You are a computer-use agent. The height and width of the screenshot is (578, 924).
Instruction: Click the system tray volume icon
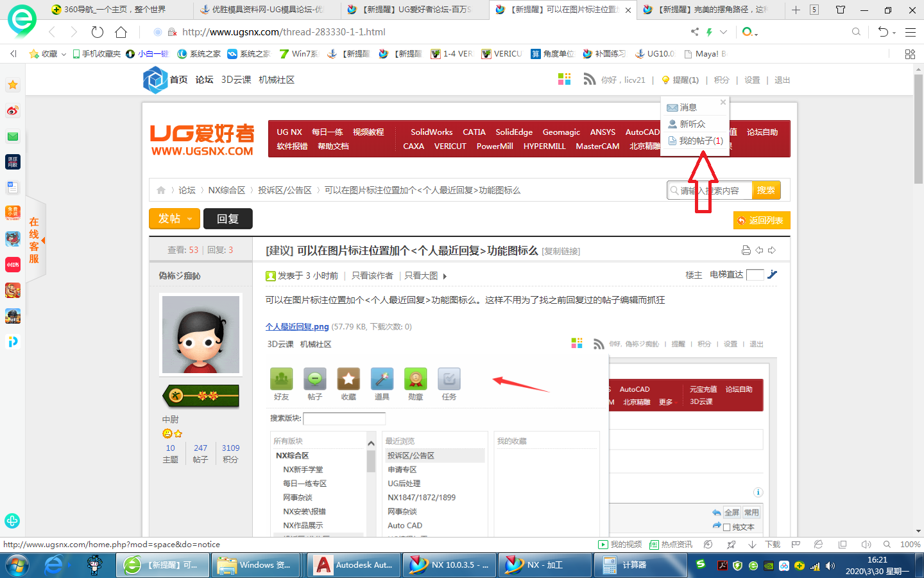[x=830, y=566]
